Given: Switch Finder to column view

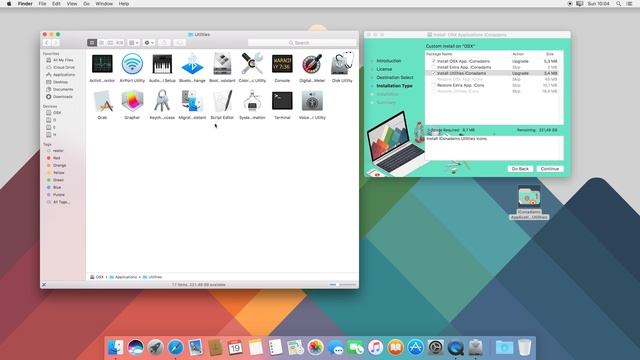Looking at the screenshot, I should [110, 42].
